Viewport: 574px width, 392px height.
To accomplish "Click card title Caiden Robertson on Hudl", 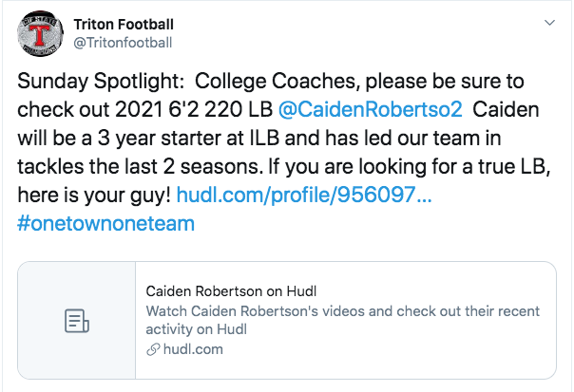I will (x=231, y=291).
